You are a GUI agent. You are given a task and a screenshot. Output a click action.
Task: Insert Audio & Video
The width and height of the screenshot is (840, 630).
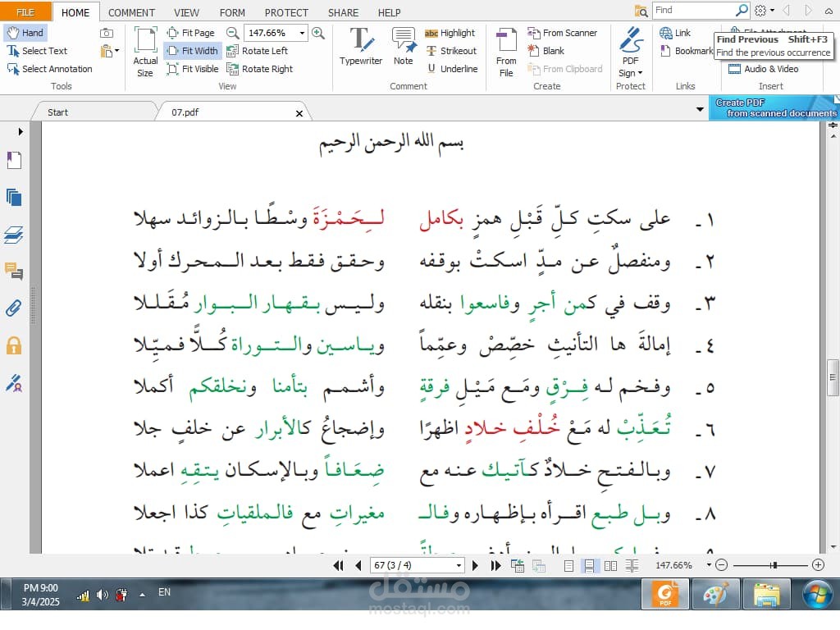point(763,69)
